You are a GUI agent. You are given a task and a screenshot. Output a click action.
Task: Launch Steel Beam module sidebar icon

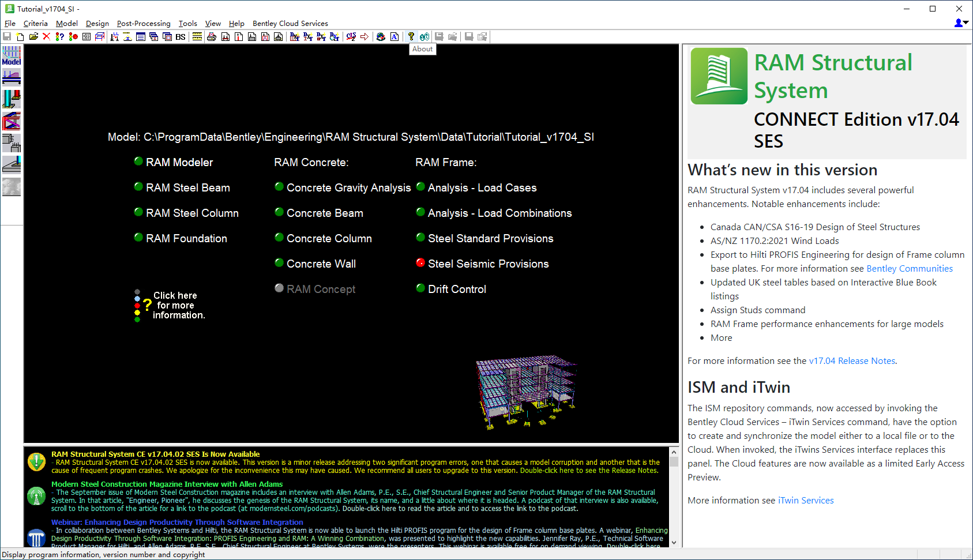[12, 77]
